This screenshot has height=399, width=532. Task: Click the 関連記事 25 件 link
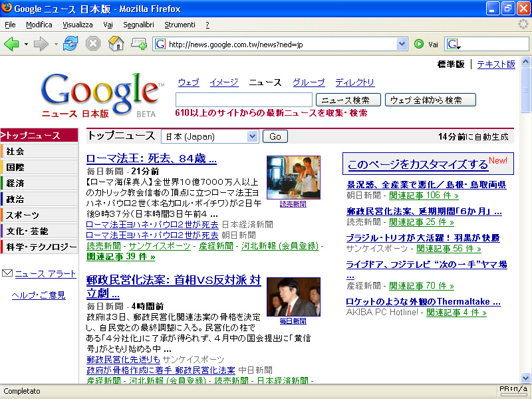click(x=422, y=222)
